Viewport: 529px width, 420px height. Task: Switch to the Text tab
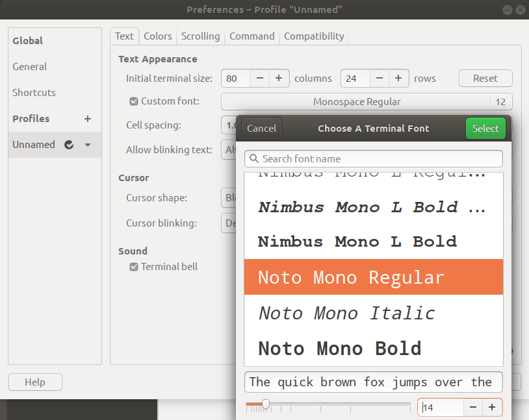tap(124, 36)
